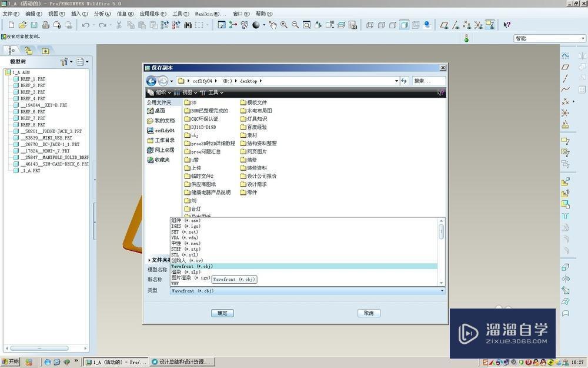Click the 搜索 search field
588x368 pixels.
429,81
